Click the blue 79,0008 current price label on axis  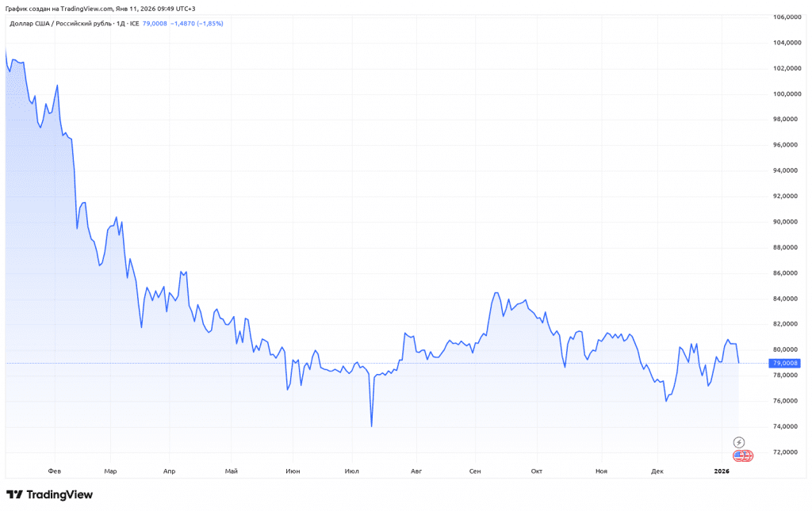tap(786, 363)
